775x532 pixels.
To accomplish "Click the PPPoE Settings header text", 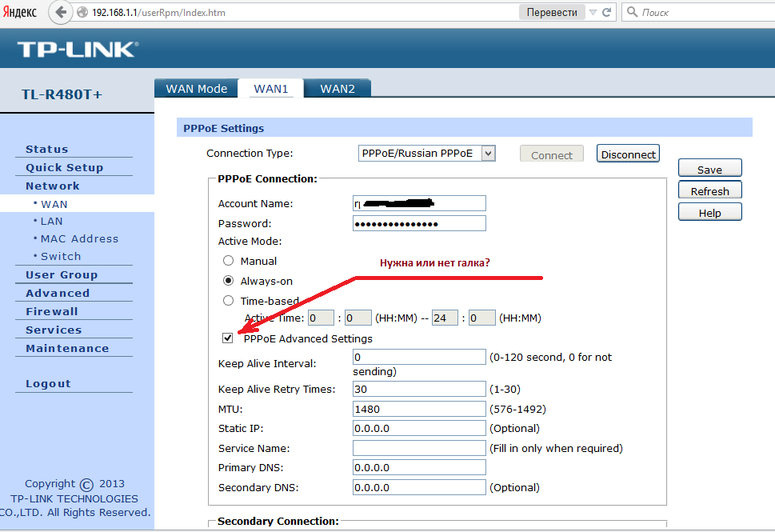I will pos(223,128).
